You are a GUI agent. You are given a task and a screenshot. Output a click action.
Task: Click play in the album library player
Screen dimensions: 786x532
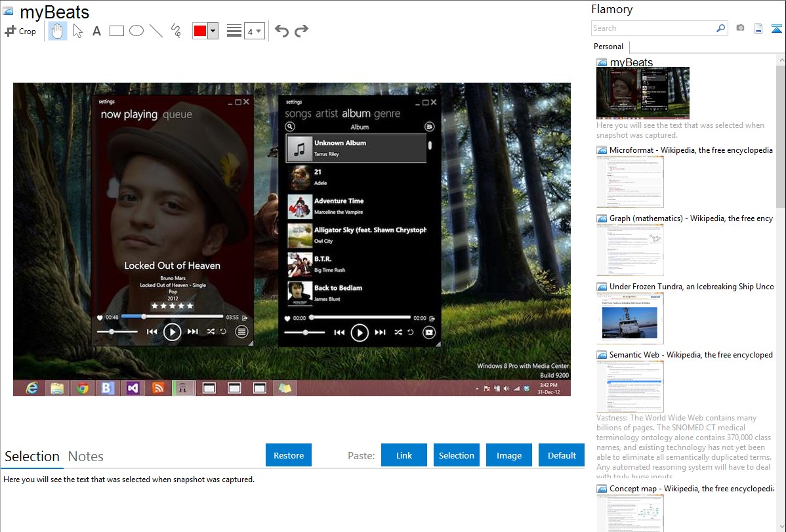[x=360, y=333]
